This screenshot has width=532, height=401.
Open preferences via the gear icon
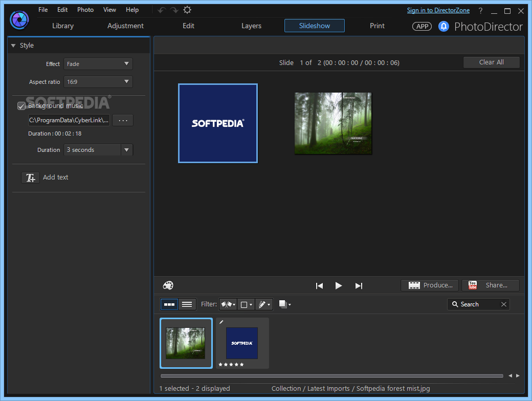click(187, 10)
